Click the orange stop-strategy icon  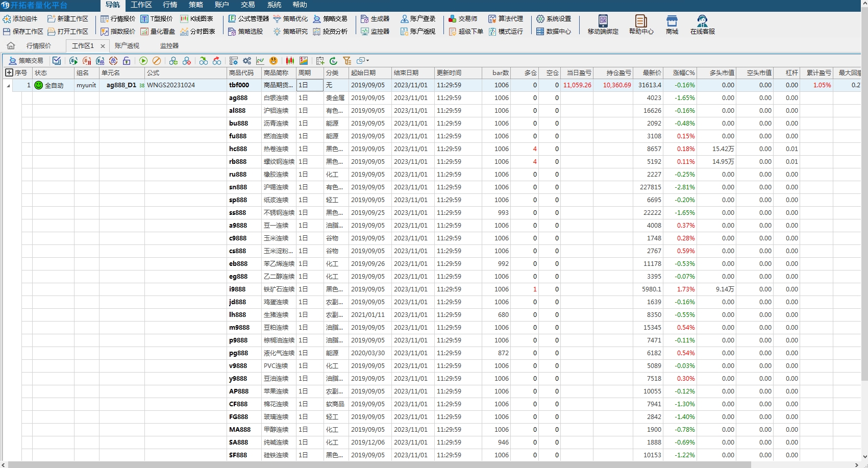tap(157, 61)
